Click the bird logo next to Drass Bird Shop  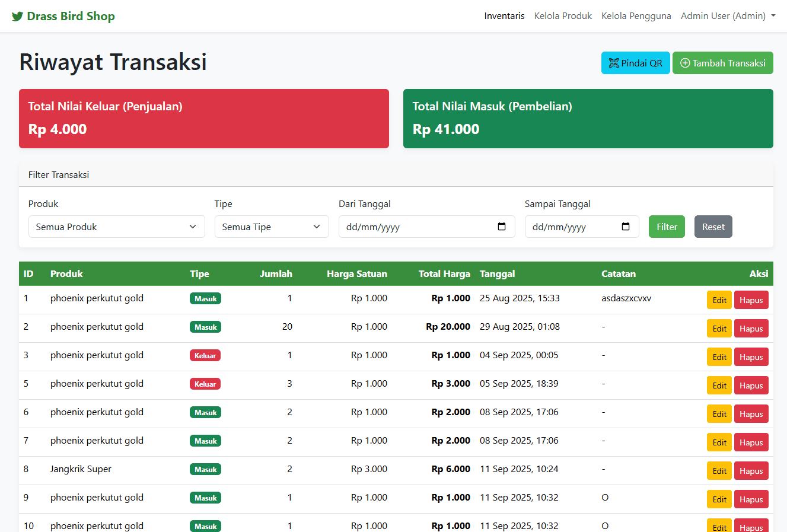16,15
